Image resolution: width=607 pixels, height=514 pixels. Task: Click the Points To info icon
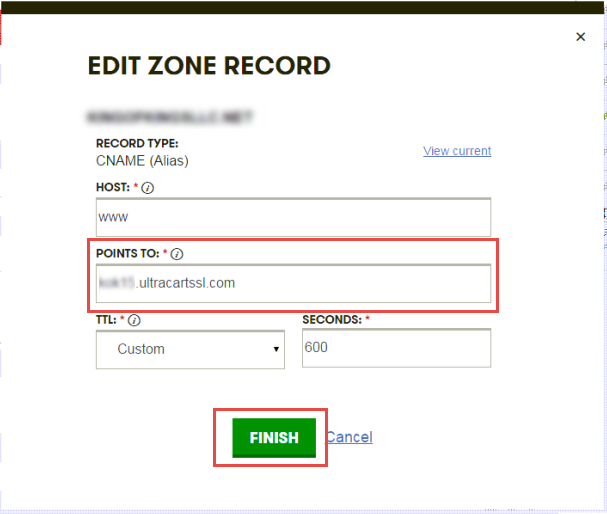point(177,254)
